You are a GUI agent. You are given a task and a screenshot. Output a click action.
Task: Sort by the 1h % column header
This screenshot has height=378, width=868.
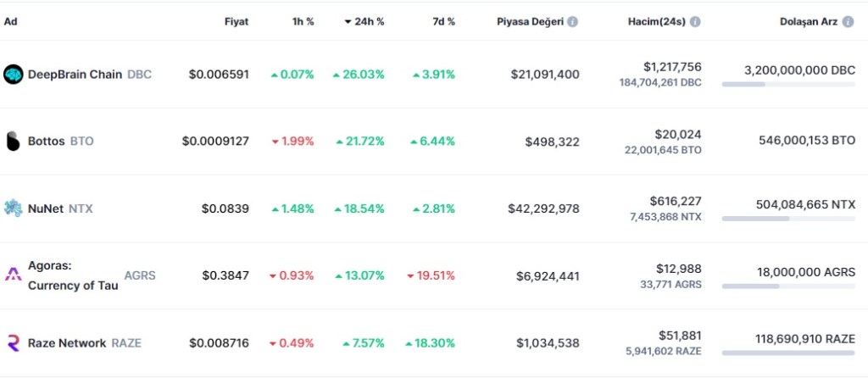pos(303,22)
